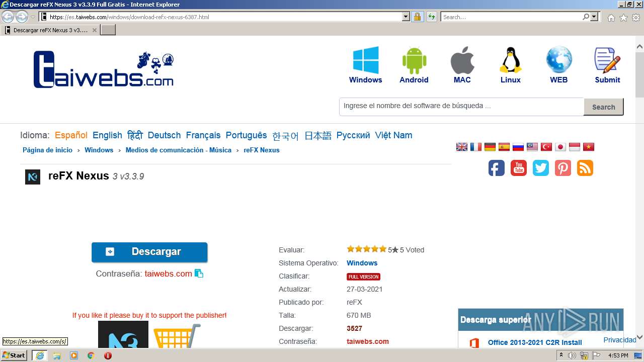Expand the search provider dropdown arrow
Image resolution: width=644 pixels, height=362 pixels.
595,17
